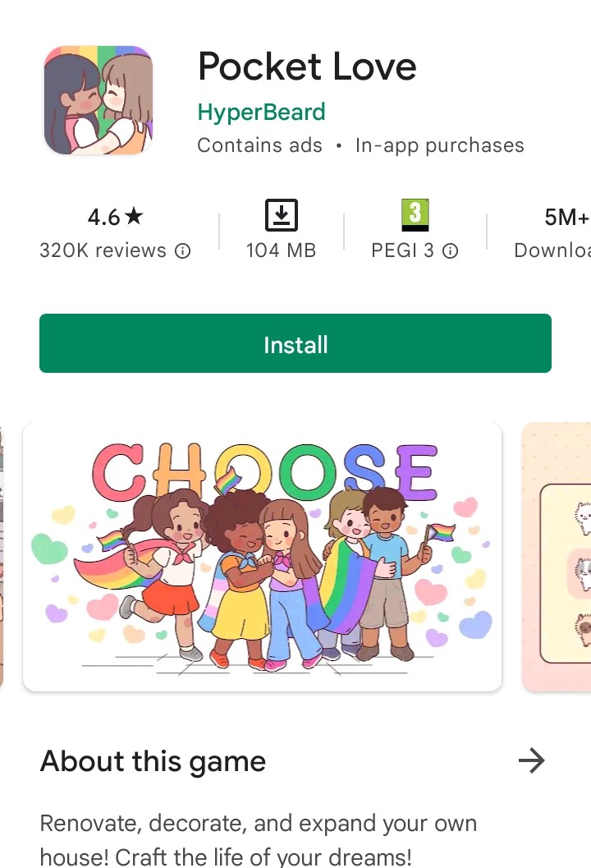The width and height of the screenshot is (591, 868).
Task: Expand About this game with the arrow
Action: tap(531, 760)
